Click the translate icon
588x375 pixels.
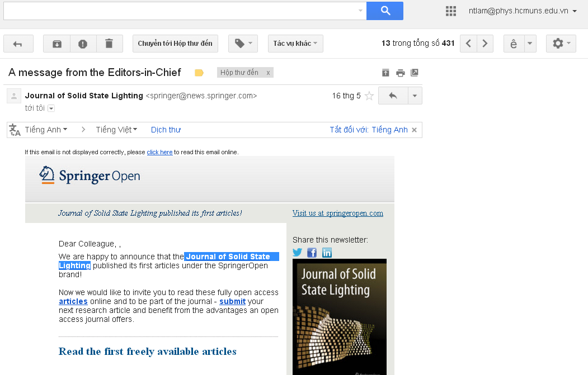pos(15,130)
